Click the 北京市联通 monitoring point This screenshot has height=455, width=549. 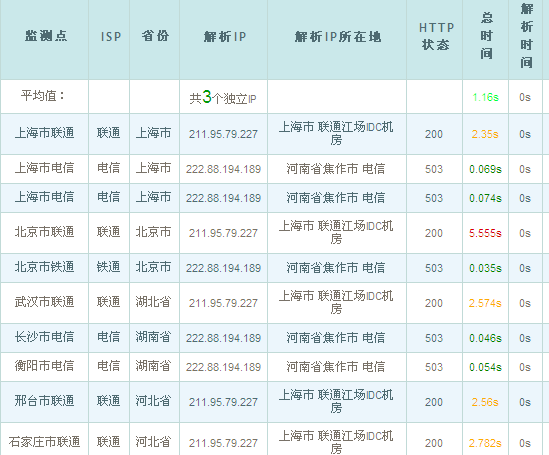[x=44, y=232]
